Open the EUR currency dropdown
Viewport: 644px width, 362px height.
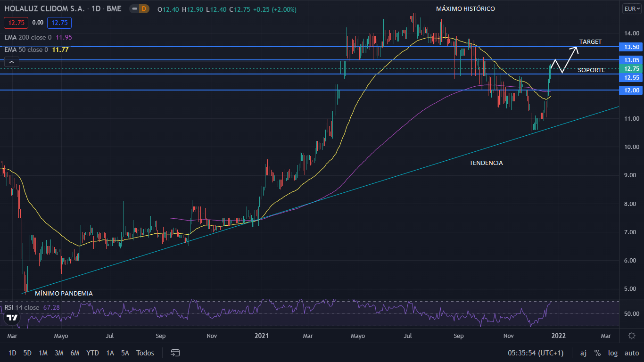[x=631, y=8]
